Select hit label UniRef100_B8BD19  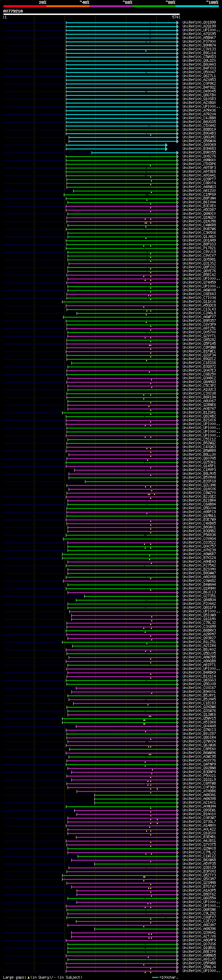(199, 129)
